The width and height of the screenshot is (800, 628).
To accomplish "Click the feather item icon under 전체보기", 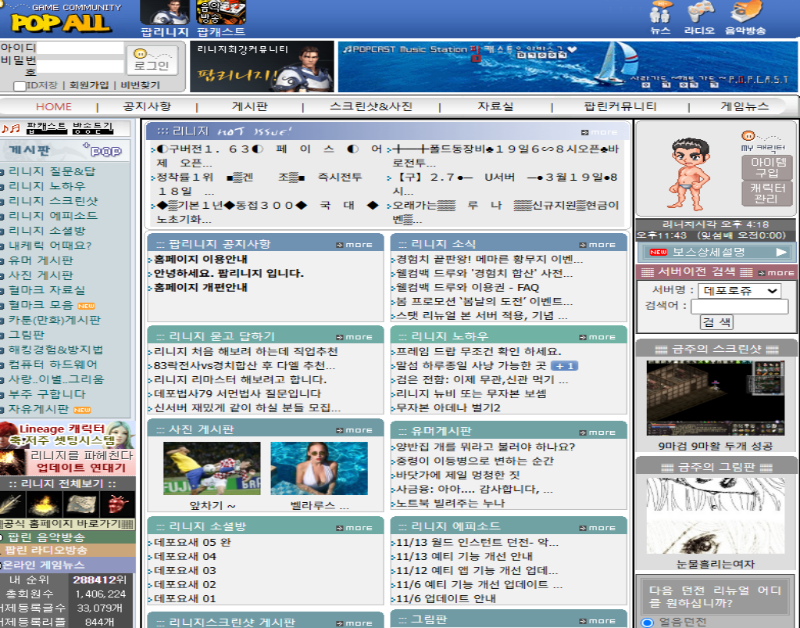I will click(x=12, y=504).
